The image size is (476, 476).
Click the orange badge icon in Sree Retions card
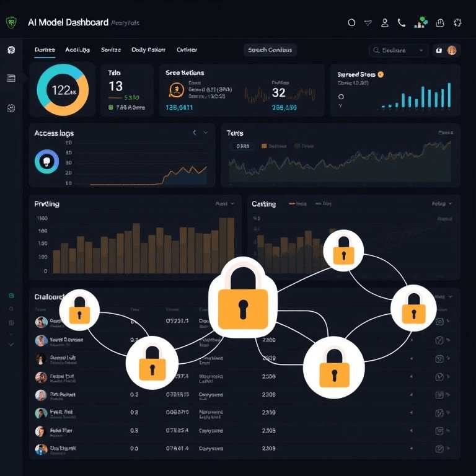[x=177, y=90]
